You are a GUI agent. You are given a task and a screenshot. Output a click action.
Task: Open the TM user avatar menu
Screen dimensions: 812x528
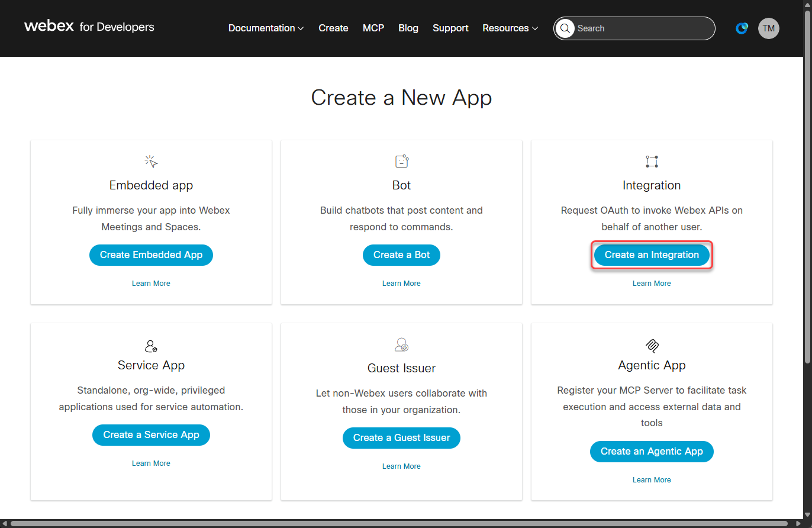tap(769, 28)
